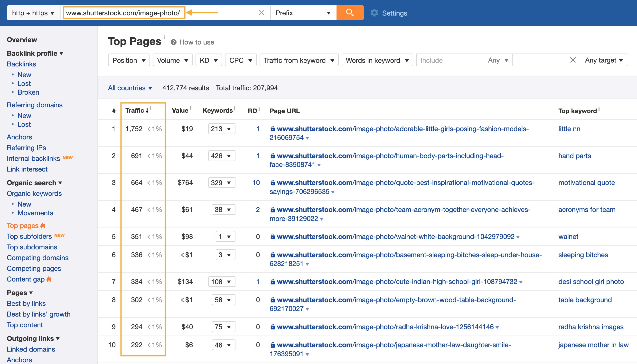637x364 pixels.
Task: Open the Prefix mode dropdown
Action: coord(303,13)
